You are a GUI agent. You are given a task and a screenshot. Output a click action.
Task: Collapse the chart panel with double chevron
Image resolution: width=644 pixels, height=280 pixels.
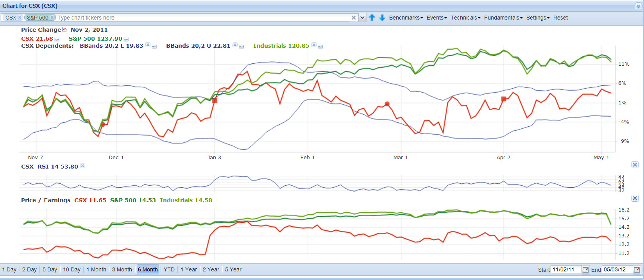click(639, 6)
